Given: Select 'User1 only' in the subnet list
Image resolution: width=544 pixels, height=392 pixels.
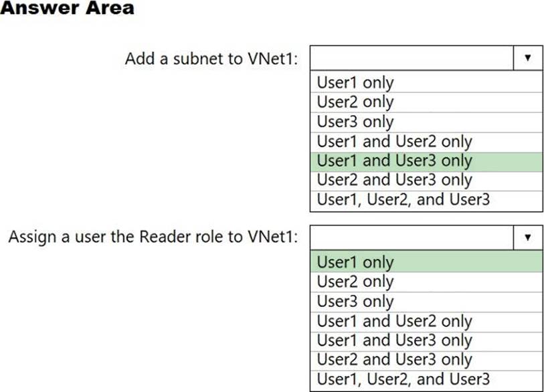Looking at the screenshot, I should pos(426,83).
